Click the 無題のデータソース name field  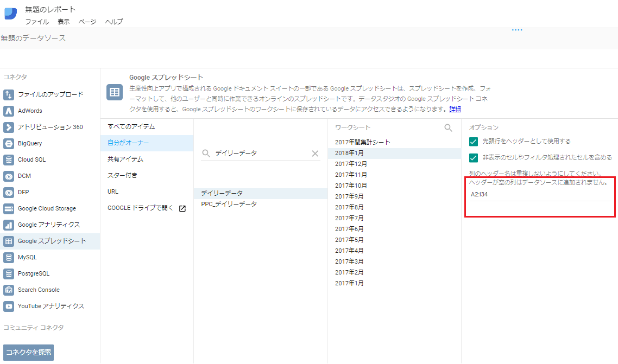(x=34, y=38)
